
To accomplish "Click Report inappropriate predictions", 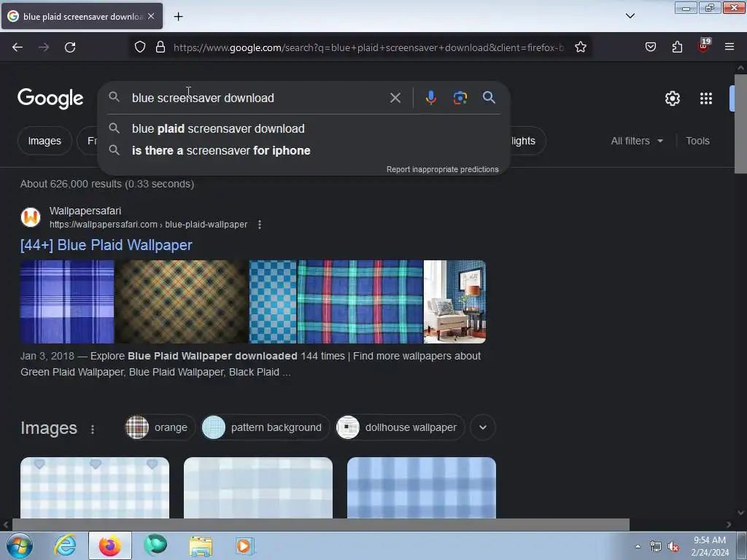I will pos(443,169).
